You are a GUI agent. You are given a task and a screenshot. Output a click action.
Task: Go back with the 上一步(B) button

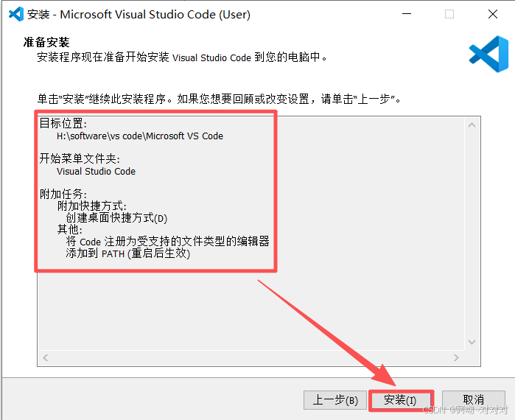(x=335, y=400)
